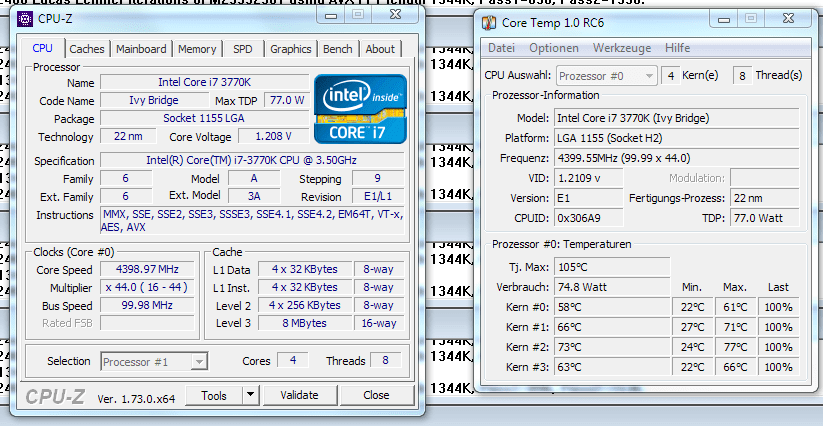Click the Instructions list field

point(252,220)
